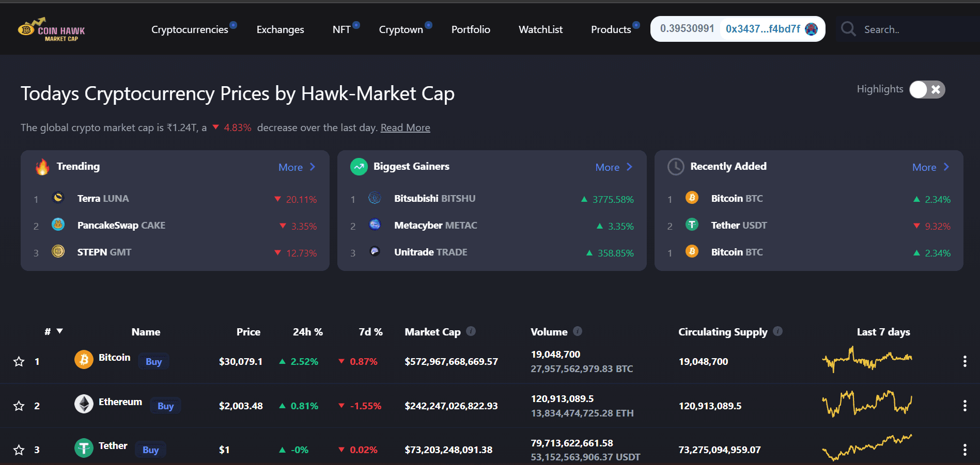Screen dimensions: 980x465
Task: Click the Terra LUNA coin icon
Action: 58,198
